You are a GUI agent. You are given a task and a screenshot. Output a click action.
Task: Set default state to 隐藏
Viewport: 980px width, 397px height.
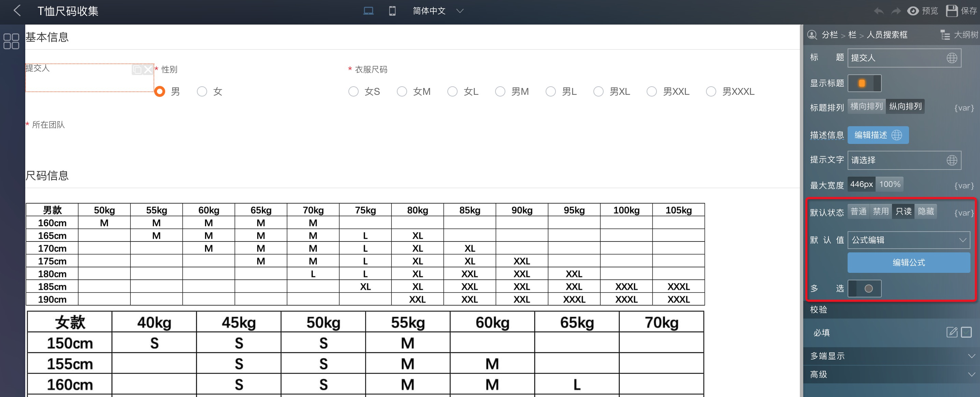coord(926,211)
